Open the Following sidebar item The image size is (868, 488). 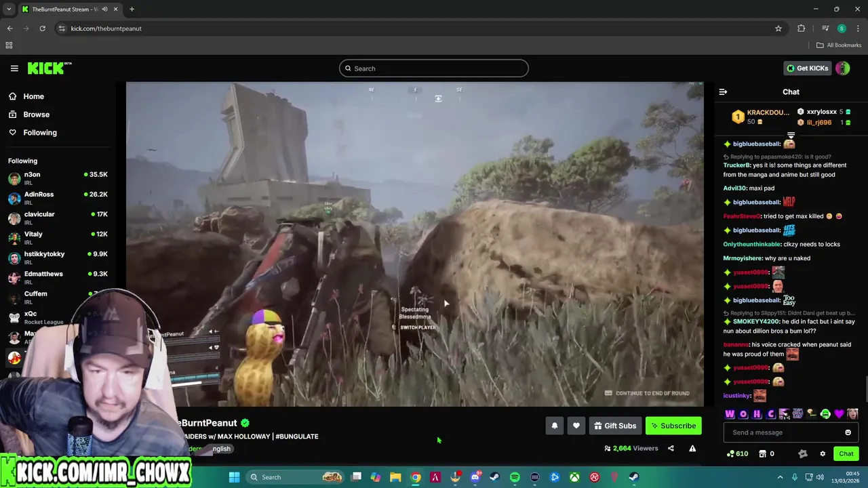[33, 133]
